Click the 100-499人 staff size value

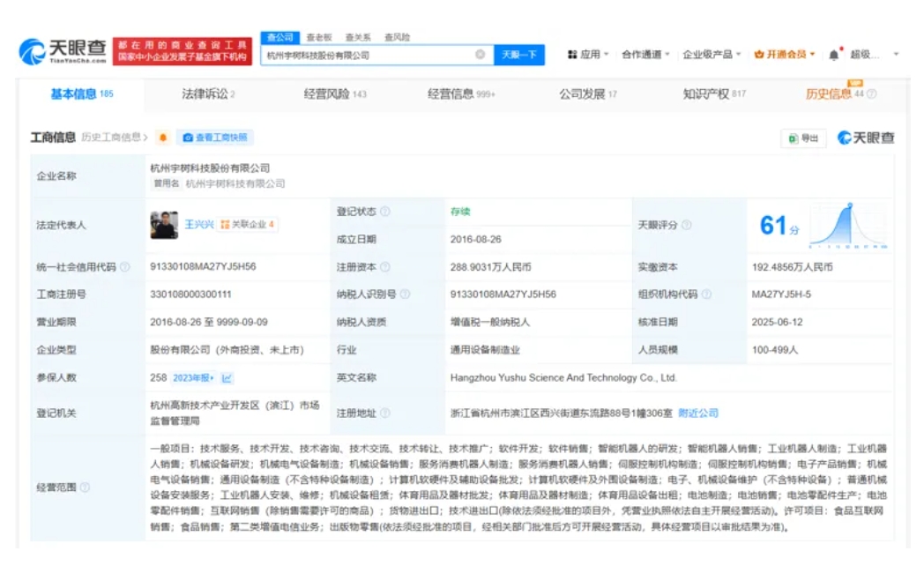point(775,350)
